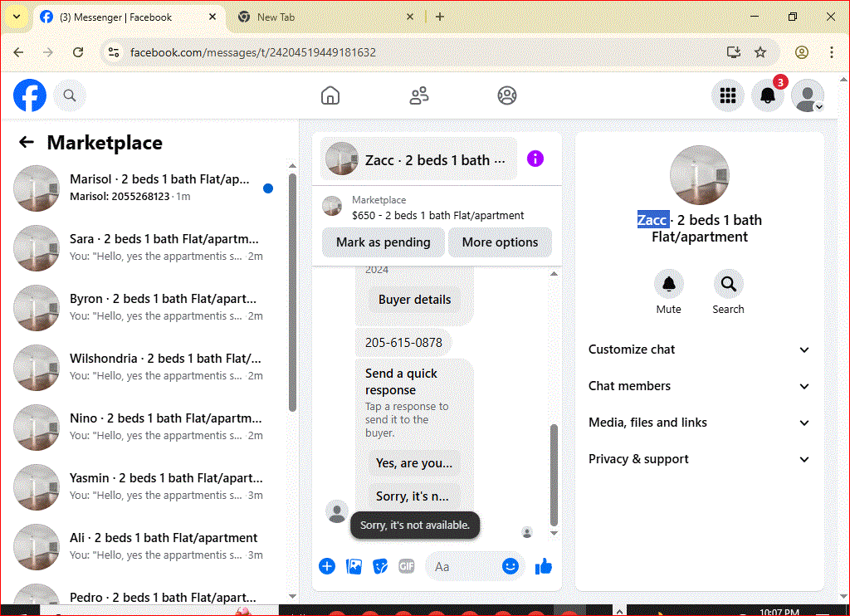This screenshot has height=616, width=850.
Task: Open Friends icon in top navigation
Action: (x=418, y=95)
